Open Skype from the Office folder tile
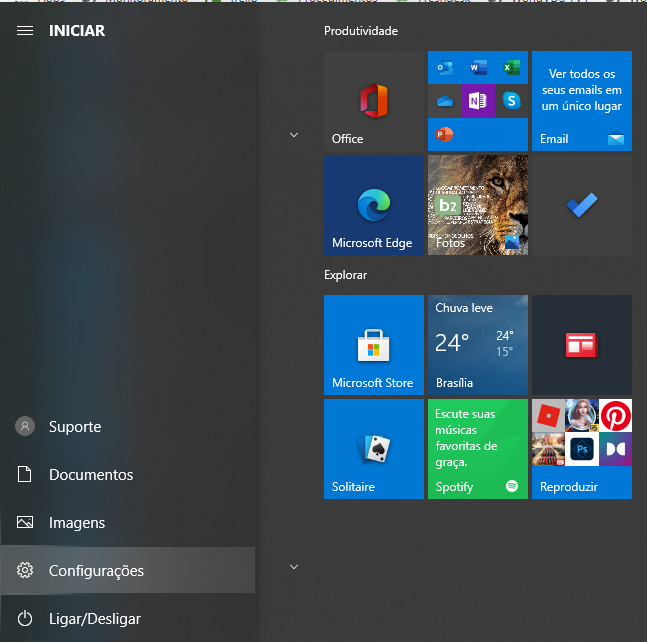Screen dimensions: 647x642 511,101
